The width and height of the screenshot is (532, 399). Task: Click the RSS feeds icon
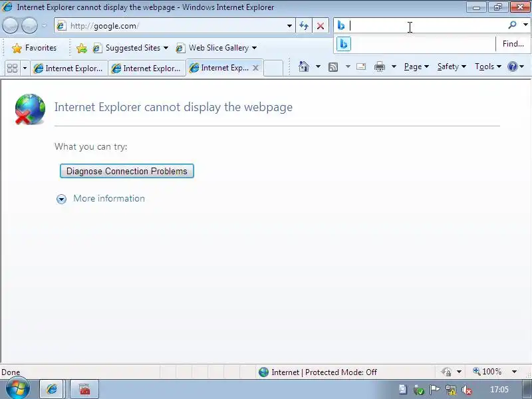click(333, 67)
